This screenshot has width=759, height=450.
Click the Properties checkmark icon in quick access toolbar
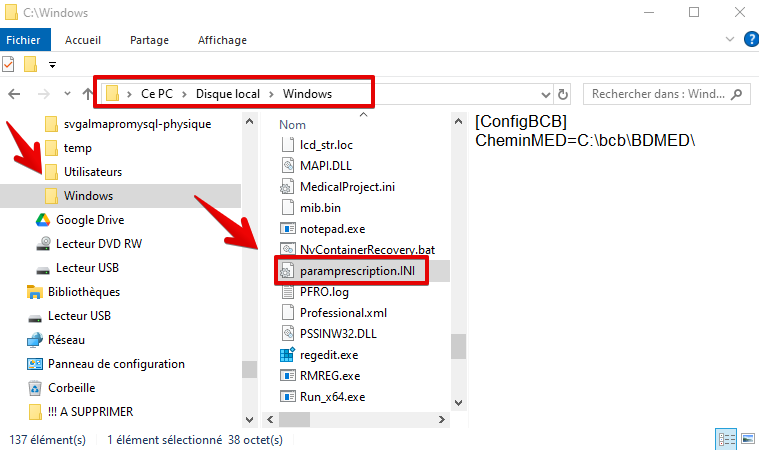[8, 64]
